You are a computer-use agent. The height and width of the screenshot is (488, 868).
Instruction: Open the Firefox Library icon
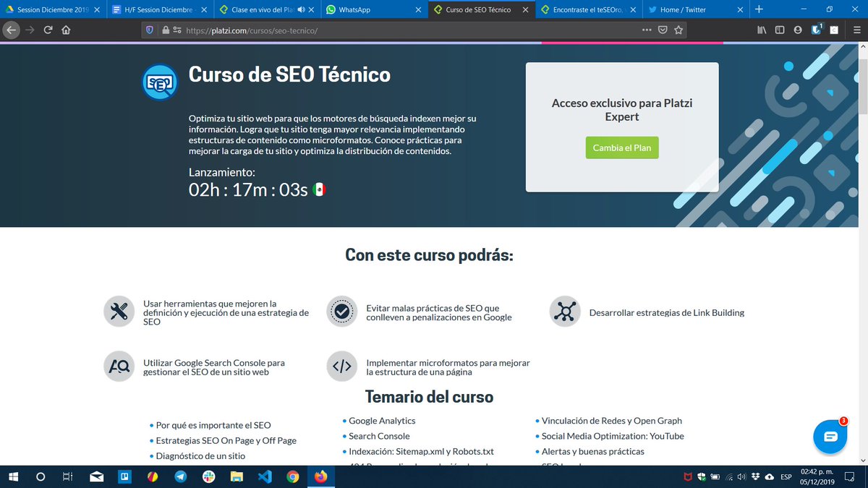pos(762,30)
